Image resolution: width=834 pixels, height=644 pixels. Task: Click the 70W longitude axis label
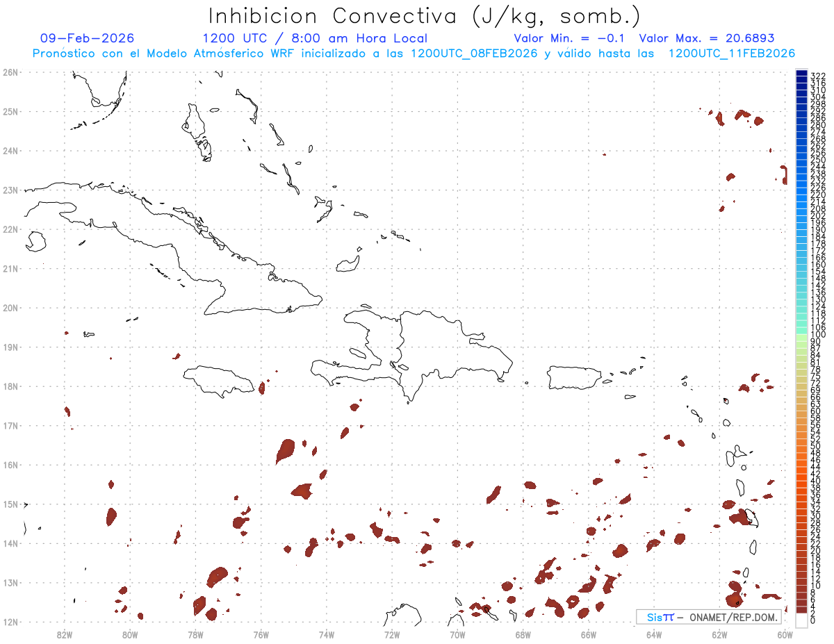[x=457, y=634]
